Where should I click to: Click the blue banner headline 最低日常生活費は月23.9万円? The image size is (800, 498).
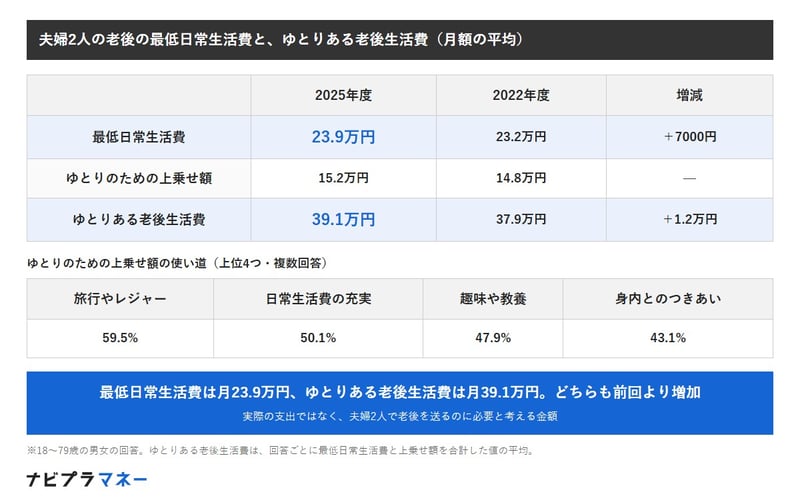coord(399,392)
